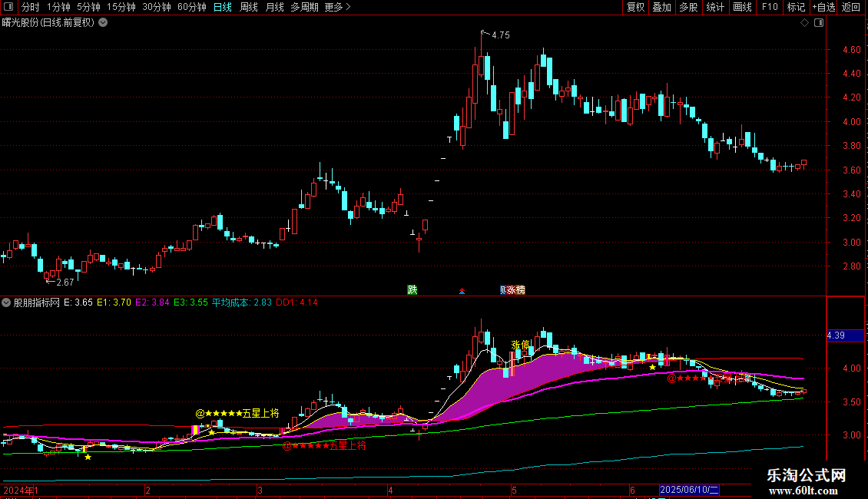Select the 5分钟 period tab

tap(88, 7)
